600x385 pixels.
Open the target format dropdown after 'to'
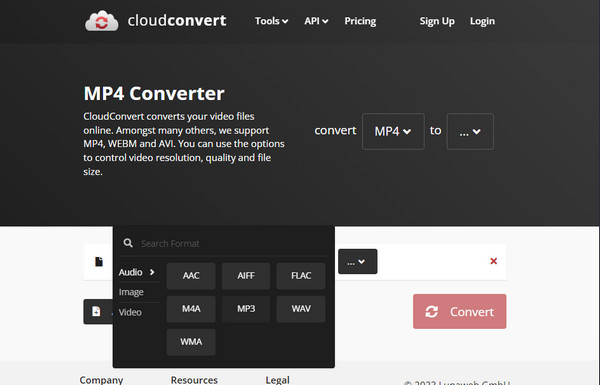click(470, 131)
